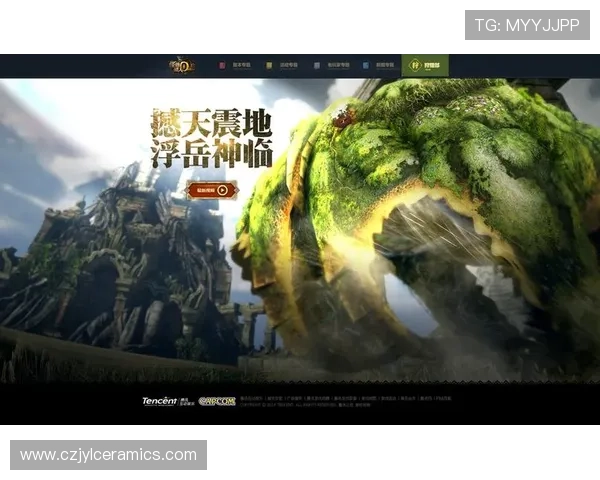The height and width of the screenshot is (480, 600).
Task: Click the Monster Hunter Online logo
Action: 182,65
